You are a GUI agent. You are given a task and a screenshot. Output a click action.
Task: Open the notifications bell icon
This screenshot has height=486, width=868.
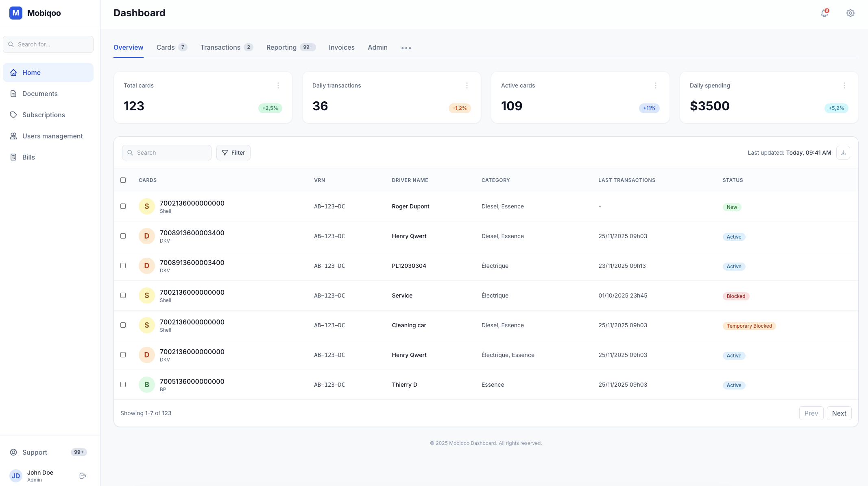point(824,13)
